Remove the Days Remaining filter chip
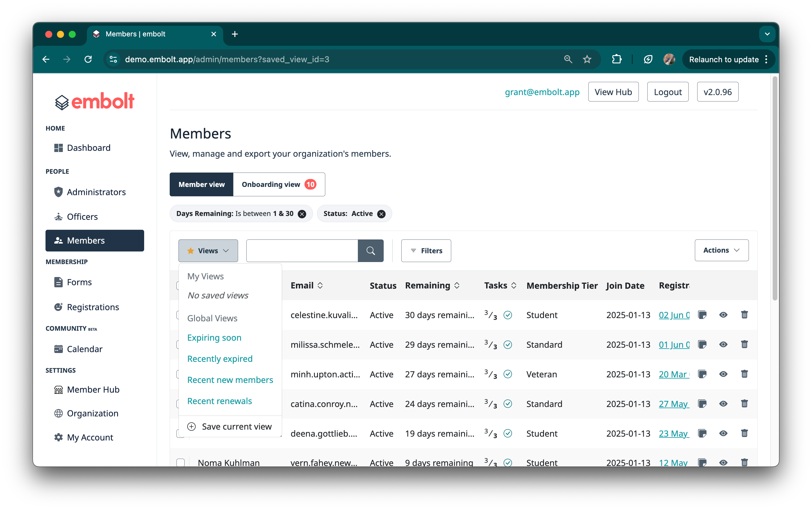This screenshot has width=812, height=510. pos(302,214)
